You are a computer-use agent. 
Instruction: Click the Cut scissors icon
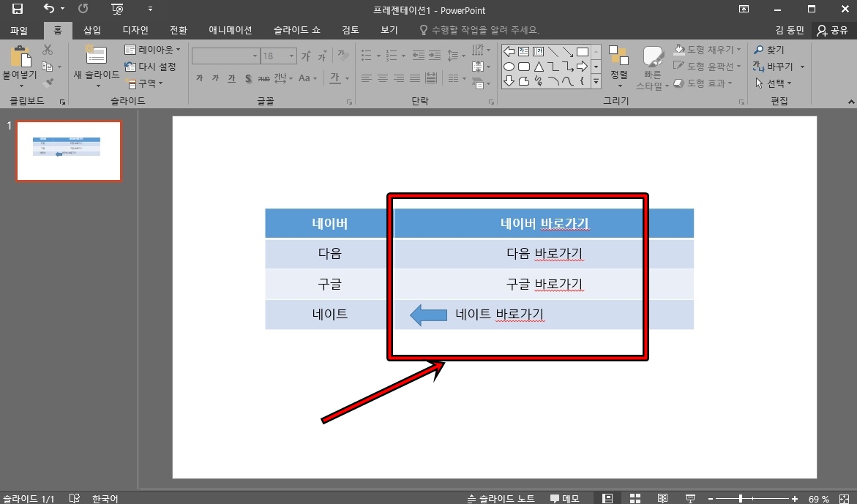48,50
